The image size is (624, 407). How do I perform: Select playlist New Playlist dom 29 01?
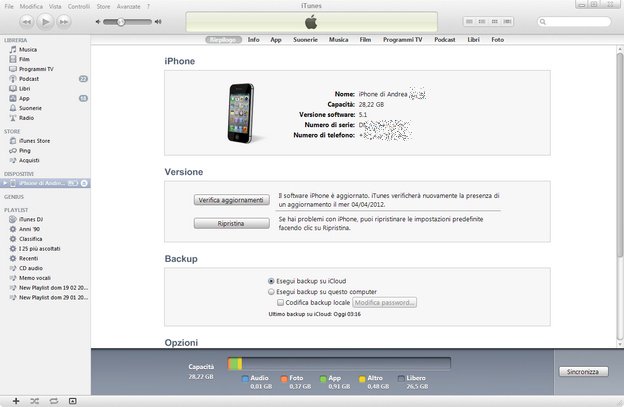click(x=54, y=298)
